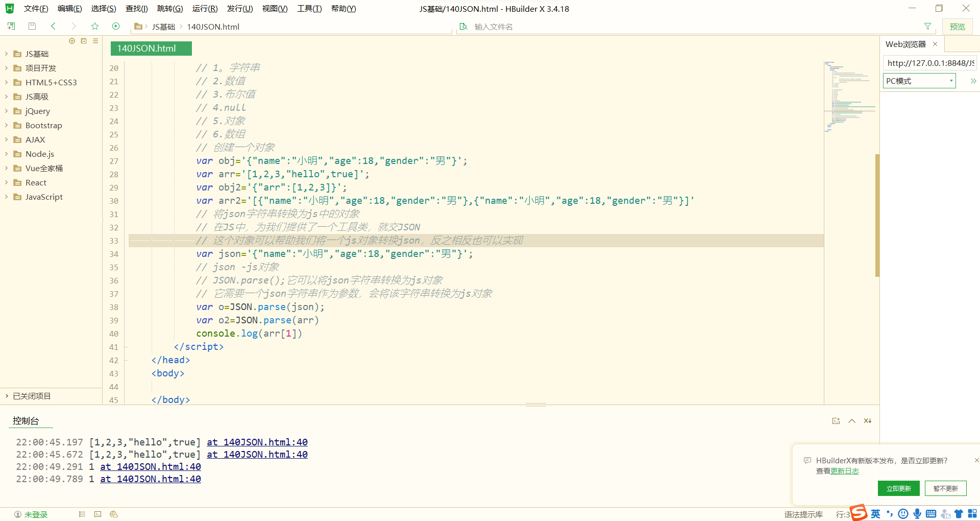Click the editor vertical scrollbar
The width and height of the screenshot is (980, 521).
click(876, 215)
